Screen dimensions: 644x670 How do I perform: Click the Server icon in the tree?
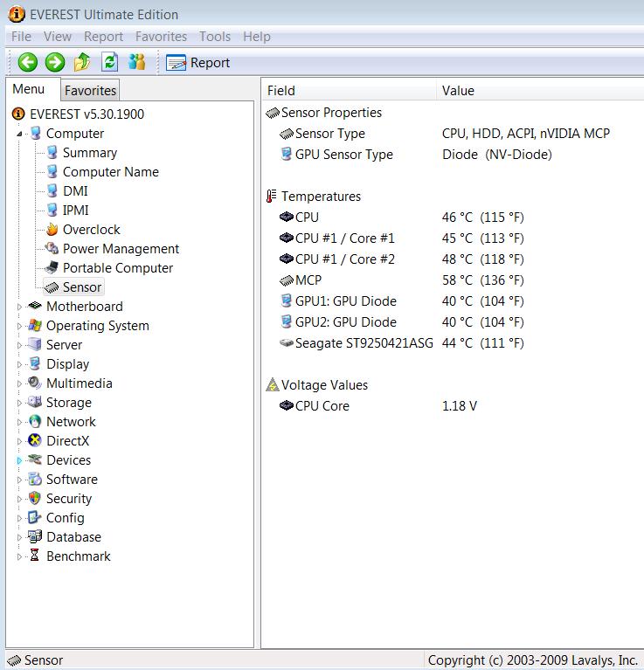point(35,344)
